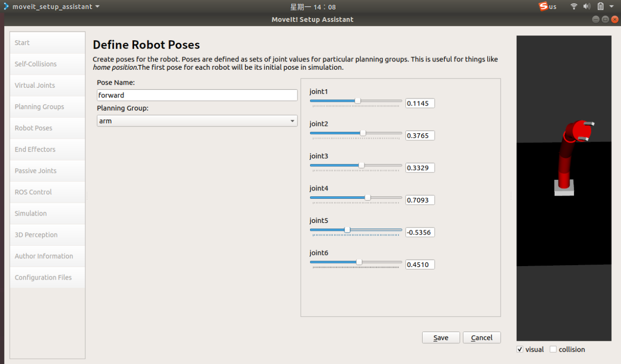Switch to the Simulation step

click(x=48, y=213)
